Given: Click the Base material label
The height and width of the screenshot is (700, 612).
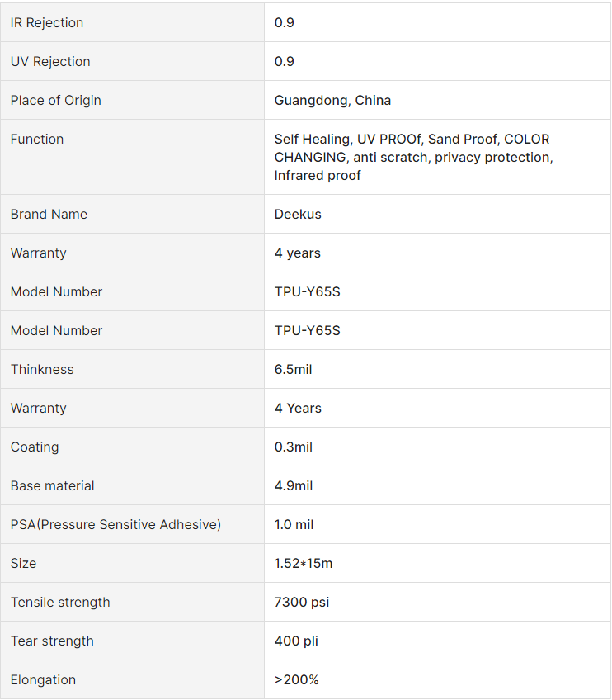Looking at the screenshot, I should coord(52,485).
